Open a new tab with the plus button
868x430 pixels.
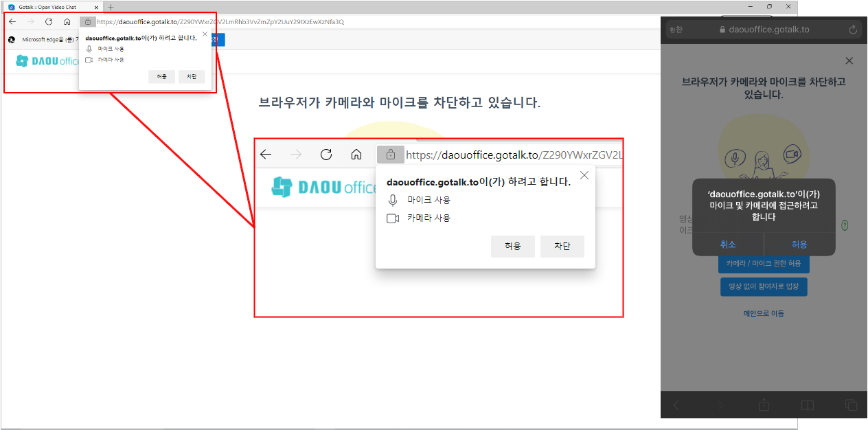111,7
